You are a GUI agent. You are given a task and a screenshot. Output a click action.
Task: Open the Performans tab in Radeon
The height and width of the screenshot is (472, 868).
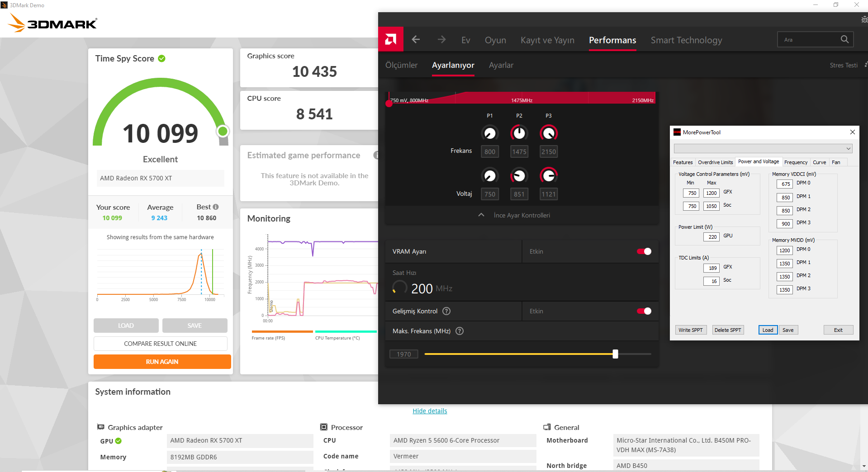click(612, 40)
